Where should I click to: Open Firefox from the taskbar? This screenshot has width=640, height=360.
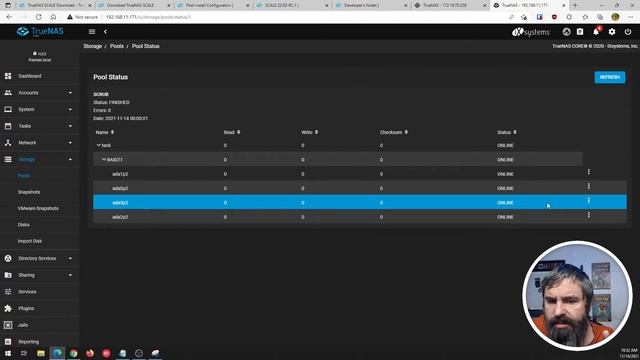[x=90, y=353]
